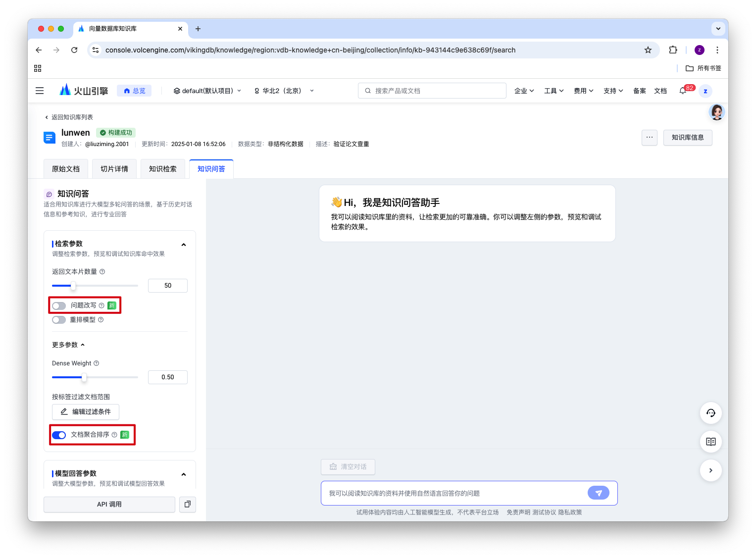Screen dimensions: 756x558
Task: Open the documentation book icon
Action: (711, 442)
